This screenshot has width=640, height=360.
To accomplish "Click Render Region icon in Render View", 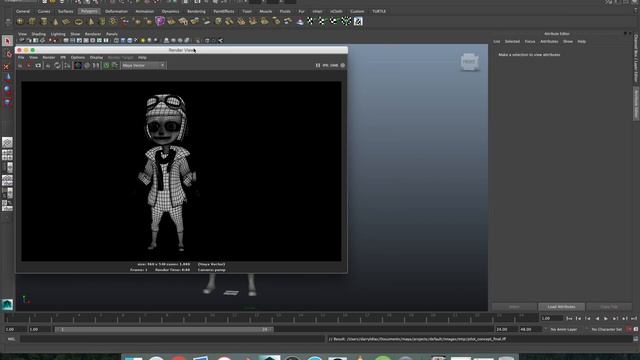I will point(29,65).
